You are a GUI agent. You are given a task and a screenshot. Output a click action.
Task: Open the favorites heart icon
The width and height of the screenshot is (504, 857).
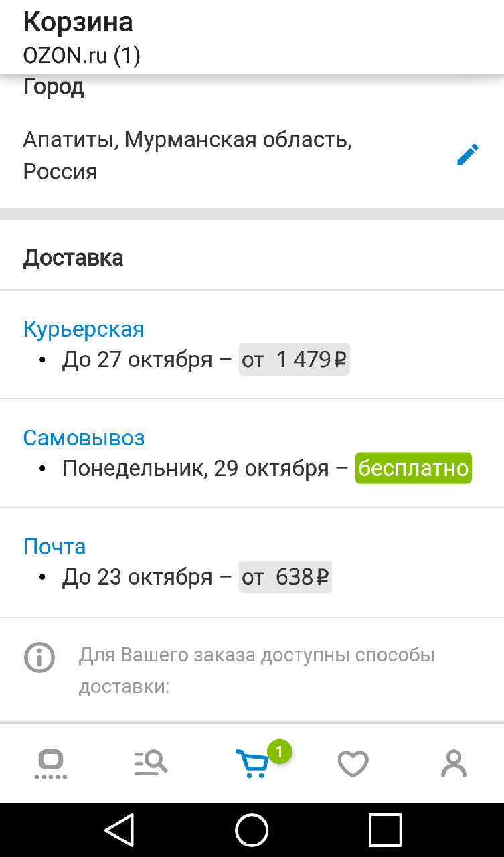point(353,764)
